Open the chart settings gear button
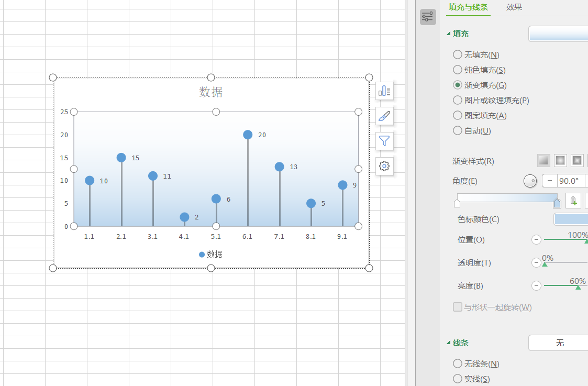 [x=384, y=166]
